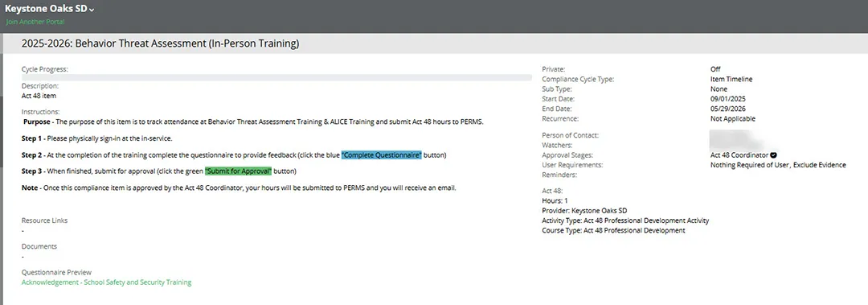Click the End Date value 05/29/2026

click(x=727, y=109)
